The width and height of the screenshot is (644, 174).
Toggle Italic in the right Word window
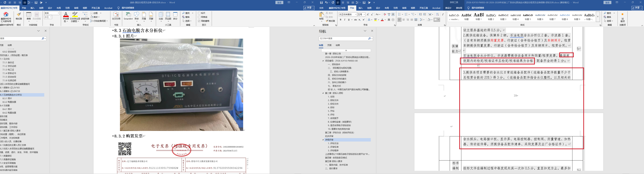coord(344,20)
